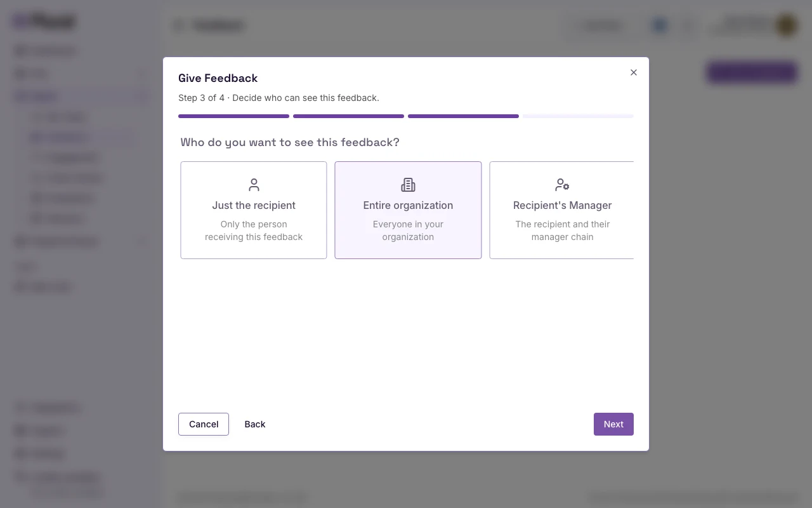Click the person icon above Just the recipient
The image size is (812, 508).
click(254, 185)
